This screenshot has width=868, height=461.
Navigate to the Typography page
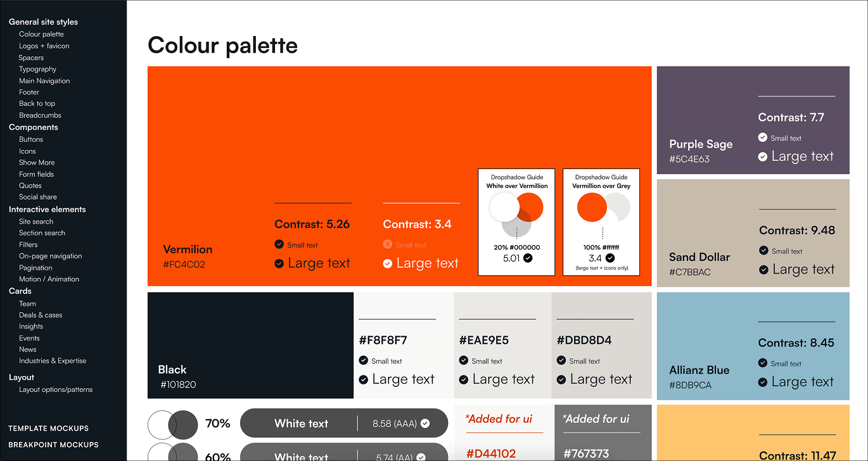37,69
